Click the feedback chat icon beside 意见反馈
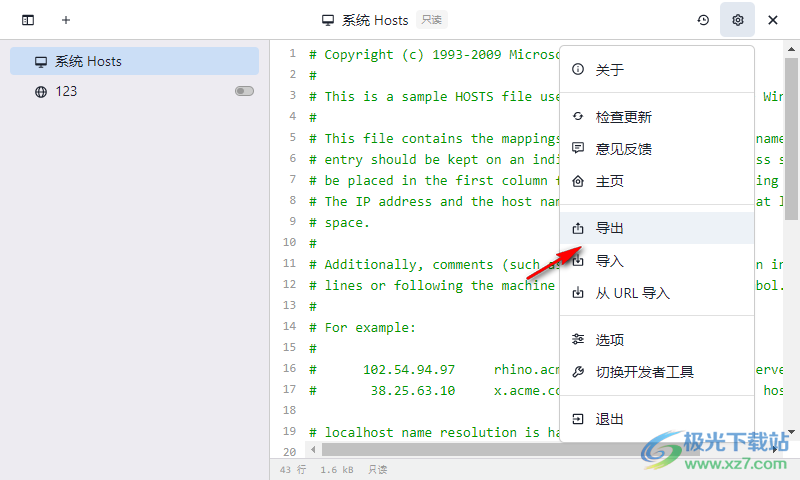 (x=578, y=148)
